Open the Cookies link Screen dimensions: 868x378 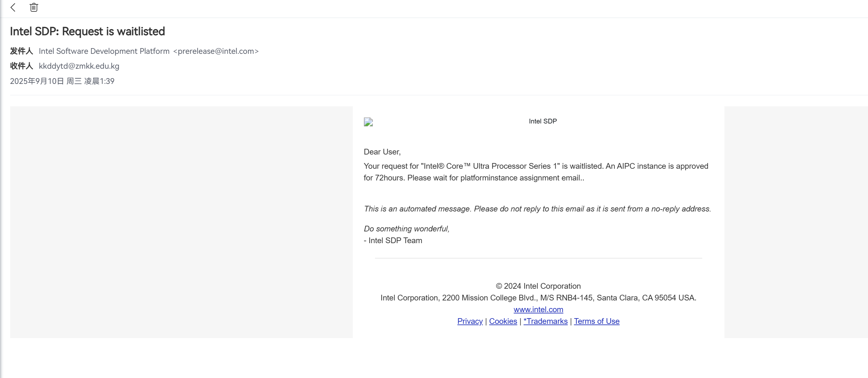click(503, 321)
